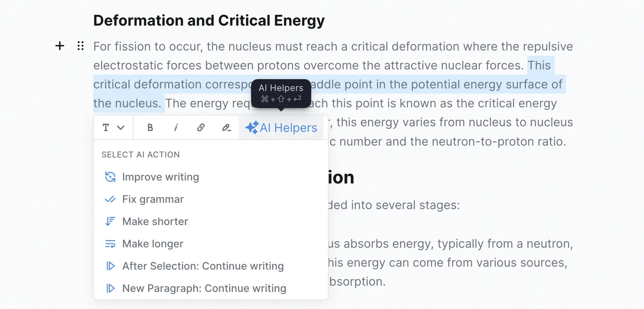Open the text style dropdown

click(113, 127)
